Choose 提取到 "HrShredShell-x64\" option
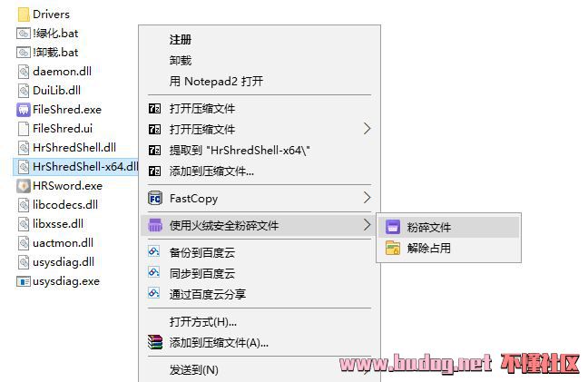The image size is (588, 382). (x=240, y=151)
